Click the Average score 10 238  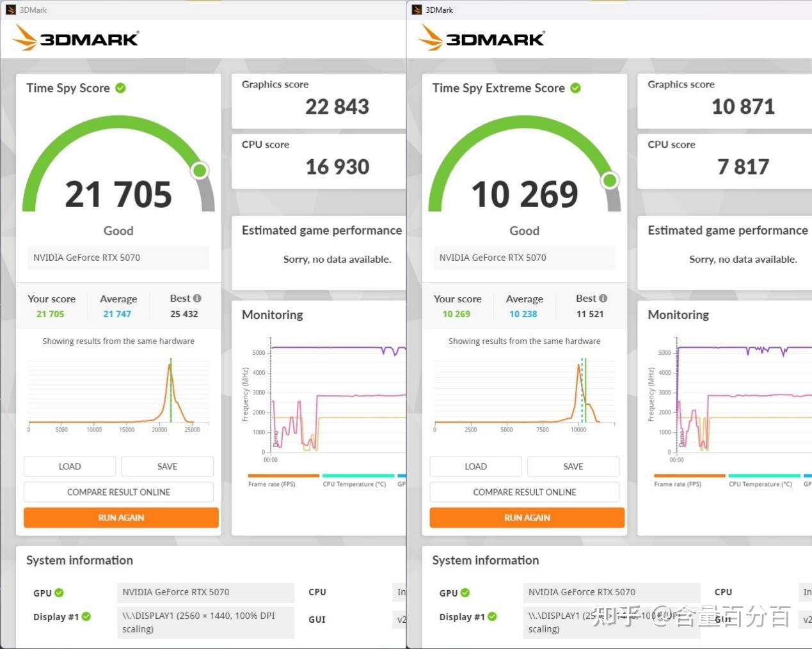pyautogui.click(x=523, y=314)
